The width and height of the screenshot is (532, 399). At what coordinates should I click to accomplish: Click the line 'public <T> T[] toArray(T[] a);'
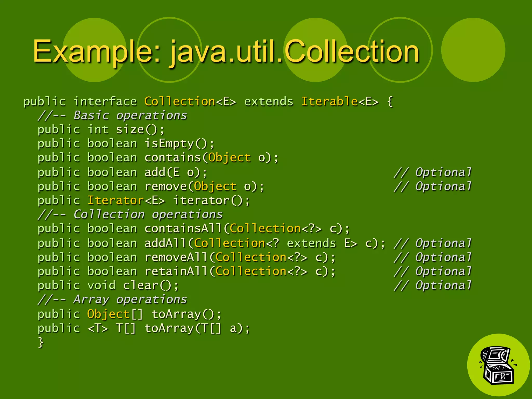pyautogui.click(x=144, y=328)
